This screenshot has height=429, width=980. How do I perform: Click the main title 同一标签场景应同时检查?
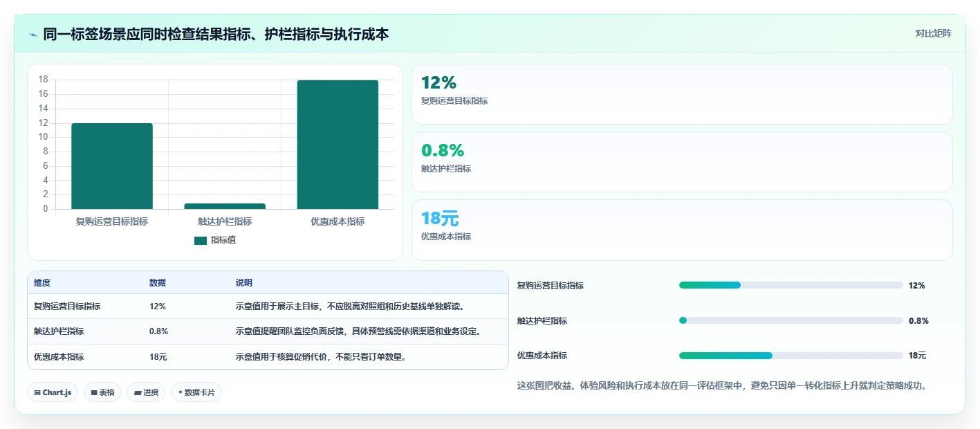(x=216, y=34)
